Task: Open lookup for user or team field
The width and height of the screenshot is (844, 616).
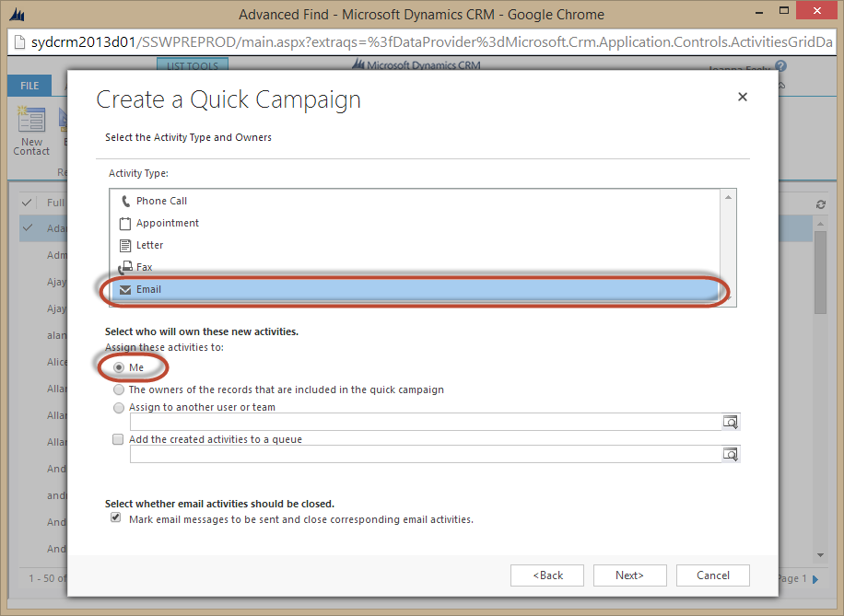Action: click(731, 422)
